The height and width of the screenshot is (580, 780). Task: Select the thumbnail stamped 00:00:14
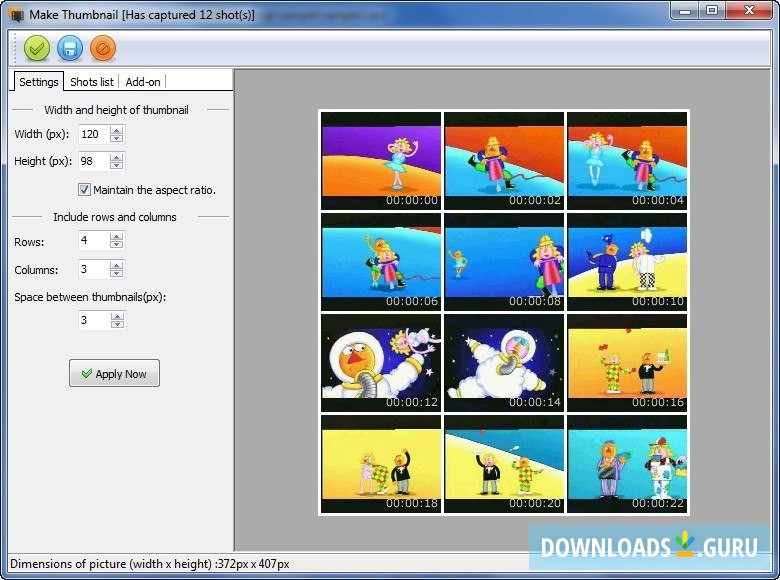(x=504, y=363)
